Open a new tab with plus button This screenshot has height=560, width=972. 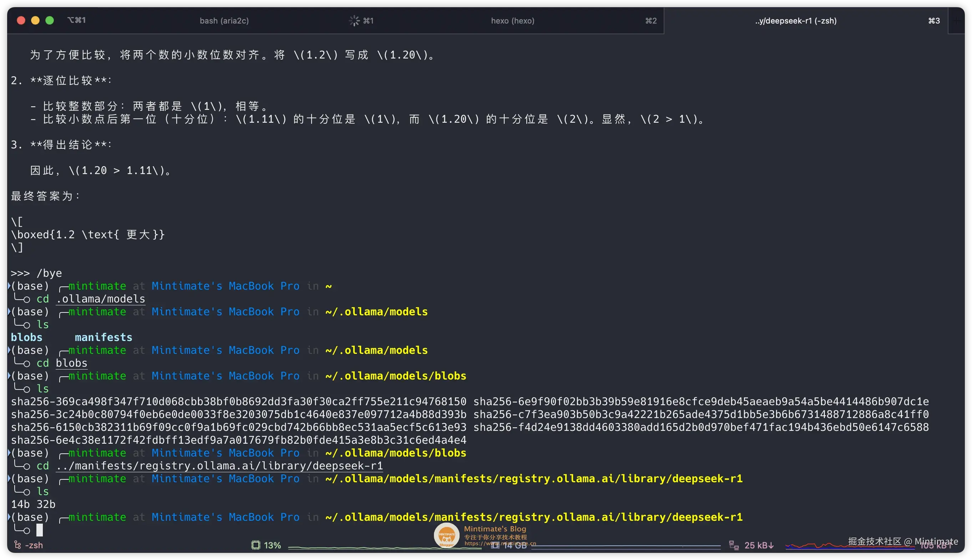click(957, 21)
